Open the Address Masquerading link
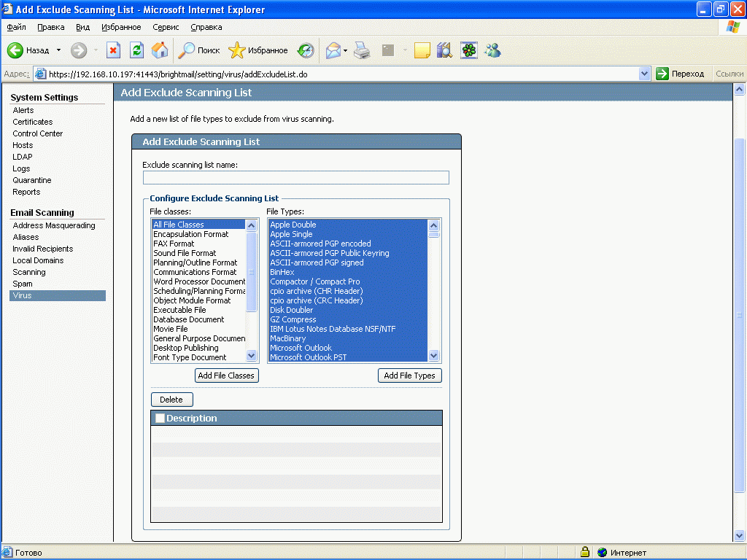Image resolution: width=747 pixels, height=560 pixels. [x=54, y=225]
